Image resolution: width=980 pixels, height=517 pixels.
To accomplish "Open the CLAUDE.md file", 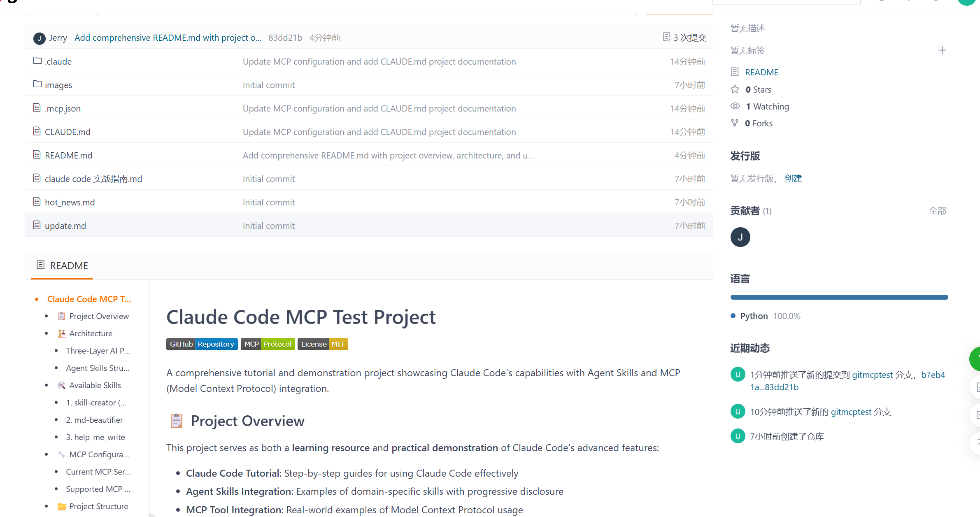I will tap(68, 132).
